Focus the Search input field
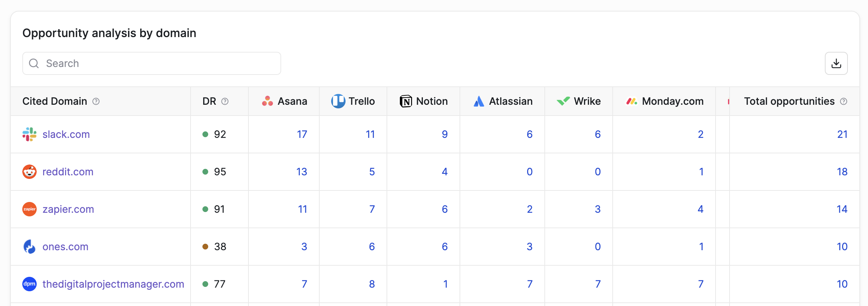Viewport: 868px width, 306px height. pos(152,63)
